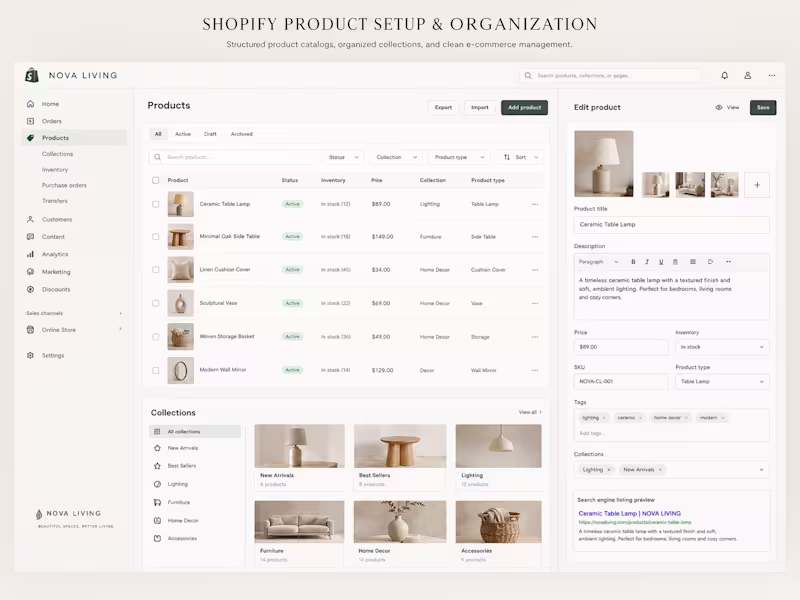Screen dimensions: 800x600
Task: Switch to the Draft products tab
Action: [x=210, y=134]
